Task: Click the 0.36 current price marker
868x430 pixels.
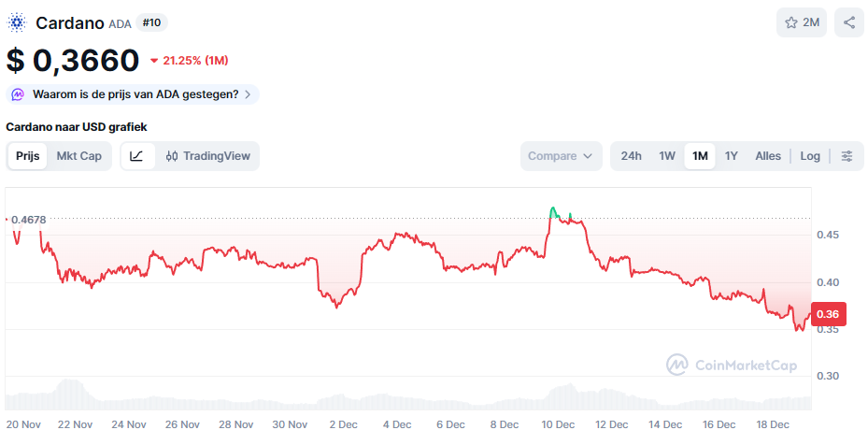Action: [827, 315]
